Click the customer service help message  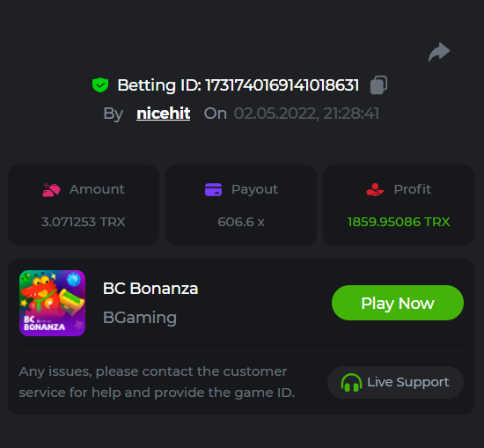point(157,382)
